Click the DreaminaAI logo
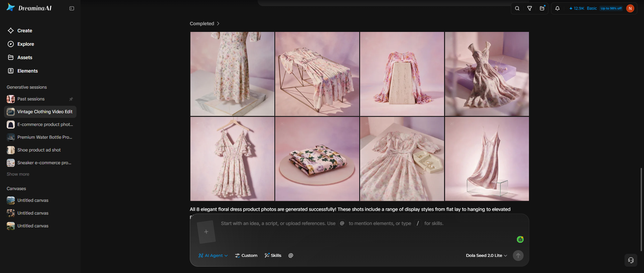The height and width of the screenshot is (273, 644). click(x=29, y=8)
